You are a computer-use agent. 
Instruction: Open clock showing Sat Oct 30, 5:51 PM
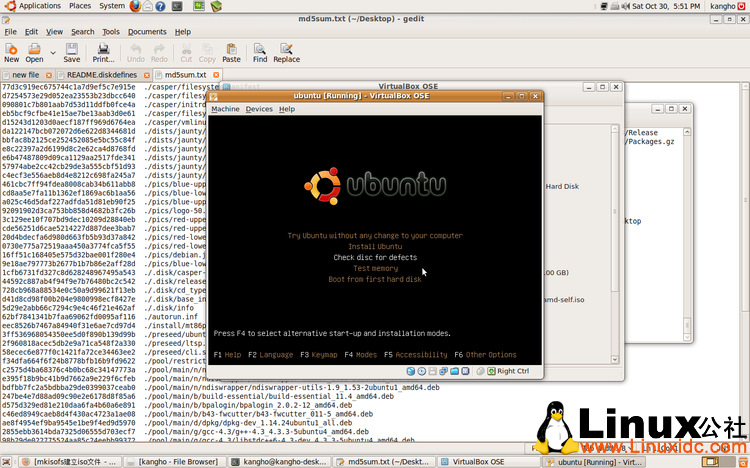pyautogui.click(x=666, y=6)
